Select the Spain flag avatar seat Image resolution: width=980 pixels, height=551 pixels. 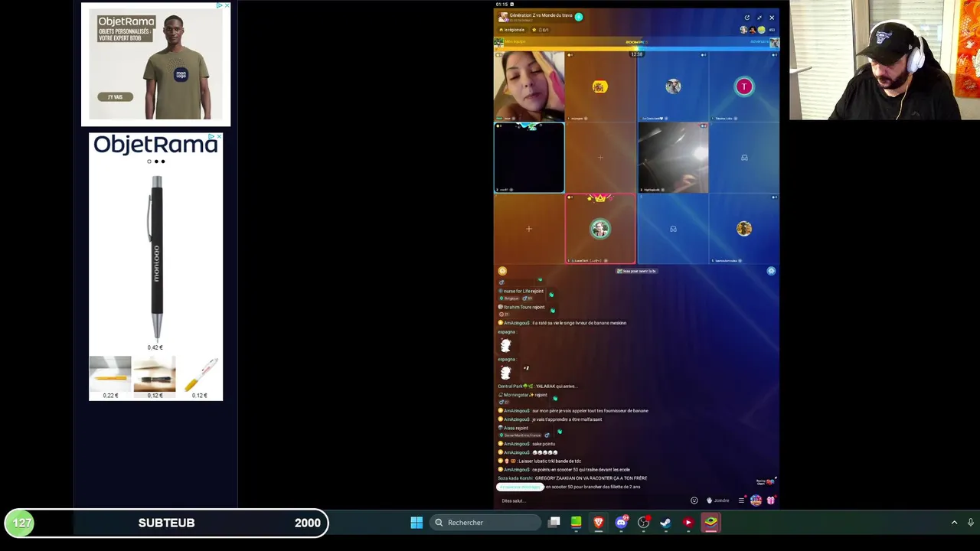600,86
